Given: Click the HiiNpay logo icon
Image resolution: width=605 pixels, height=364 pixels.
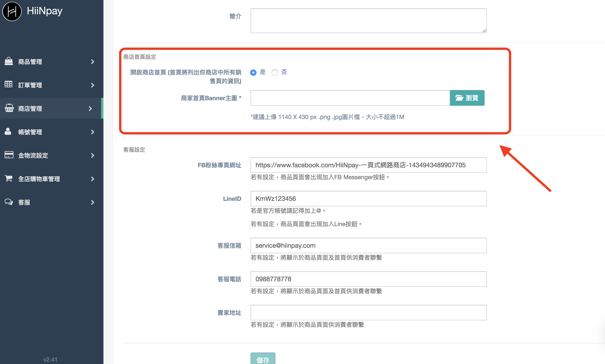Looking at the screenshot, I should pyautogui.click(x=12, y=11).
